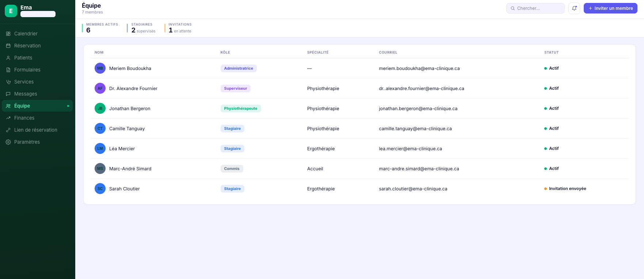Focus the Chercher search field
644x279 pixels.
point(536,8)
